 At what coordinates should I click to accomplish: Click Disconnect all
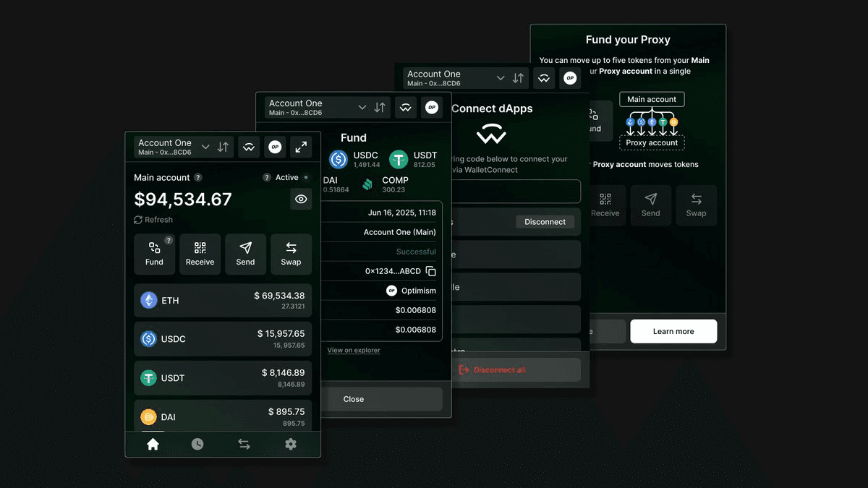pyautogui.click(x=516, y=369)
